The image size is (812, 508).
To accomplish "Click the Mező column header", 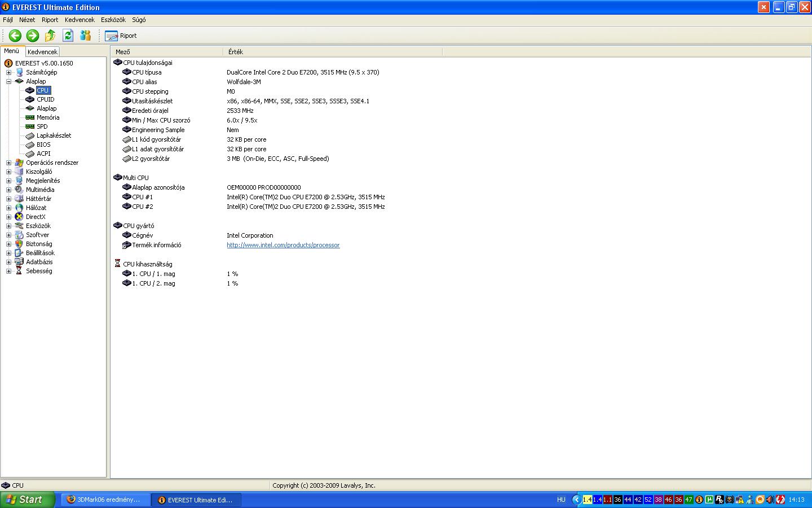I will 167,52.
